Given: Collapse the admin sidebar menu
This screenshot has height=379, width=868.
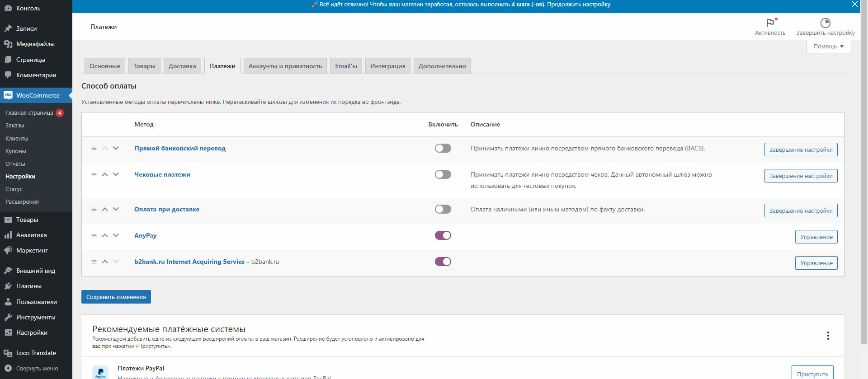Looking at the screenshot, I should 36,368.
